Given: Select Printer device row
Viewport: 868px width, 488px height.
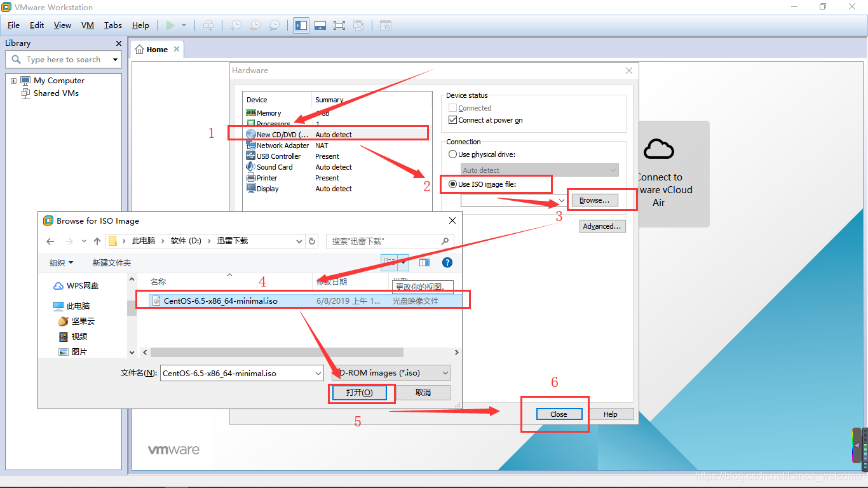Looking at the screenshot, I should click(x=336, y=178).
